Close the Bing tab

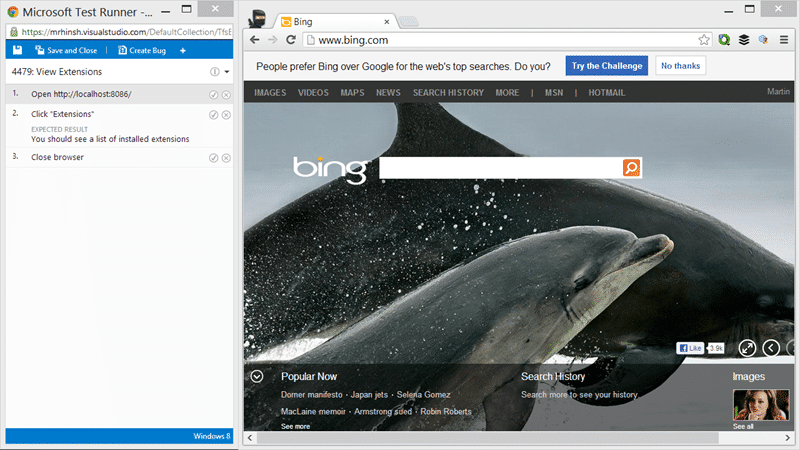click(387, 21)
